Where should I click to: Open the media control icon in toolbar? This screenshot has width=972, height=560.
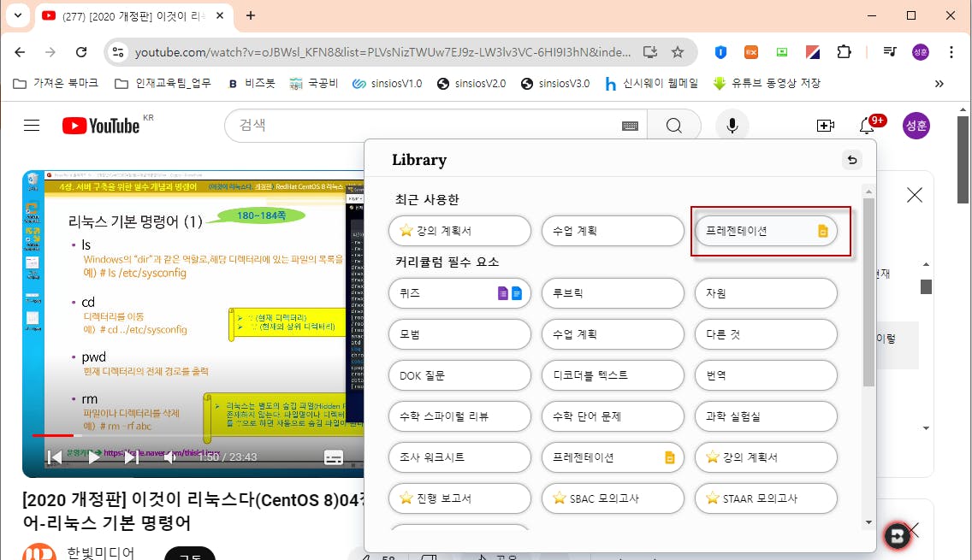[890, 52]
